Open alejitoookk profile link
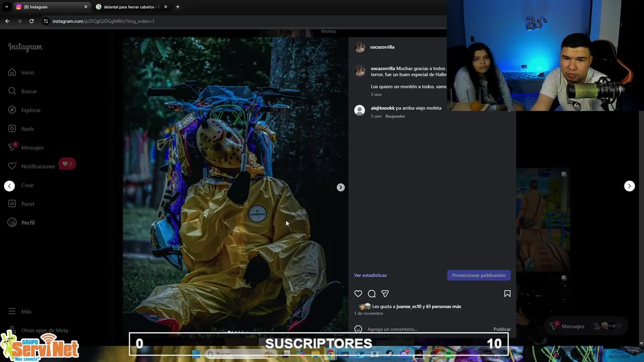Screen dimensions: 644x362 (383, 108)
